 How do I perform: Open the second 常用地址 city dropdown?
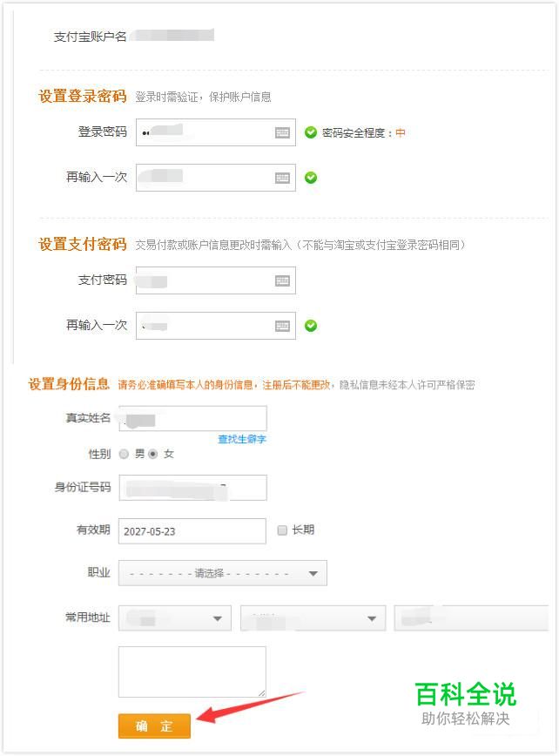[x=313, y=618]
